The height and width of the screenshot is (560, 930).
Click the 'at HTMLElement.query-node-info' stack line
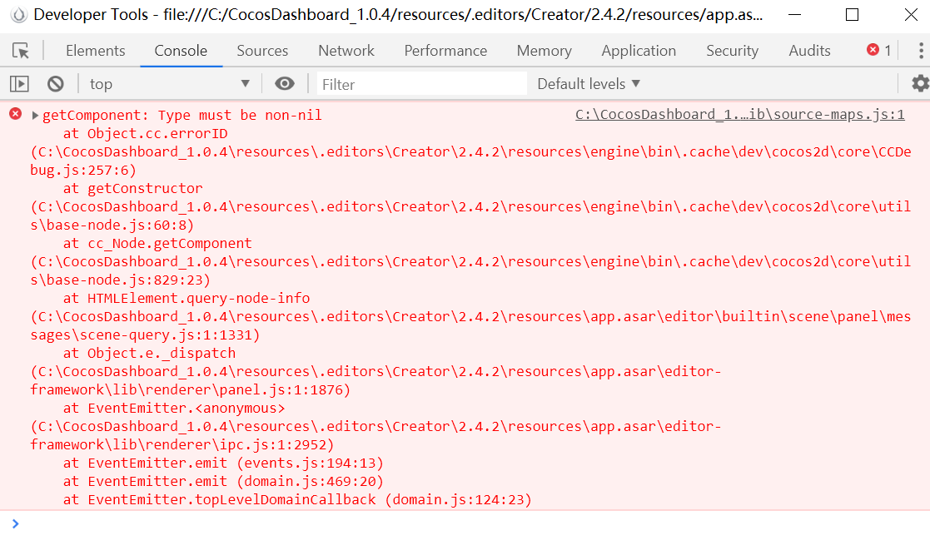coord(186,298)
